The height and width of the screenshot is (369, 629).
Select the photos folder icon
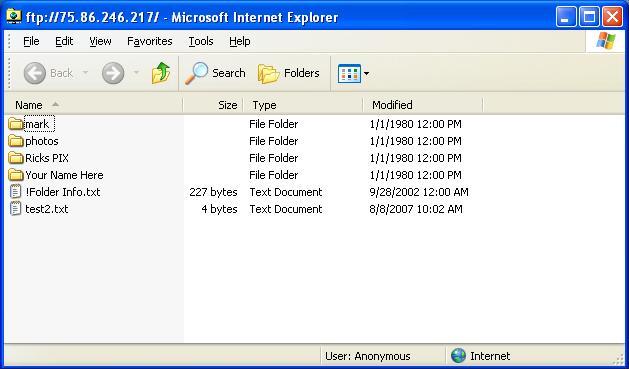[x=16, y=141]
